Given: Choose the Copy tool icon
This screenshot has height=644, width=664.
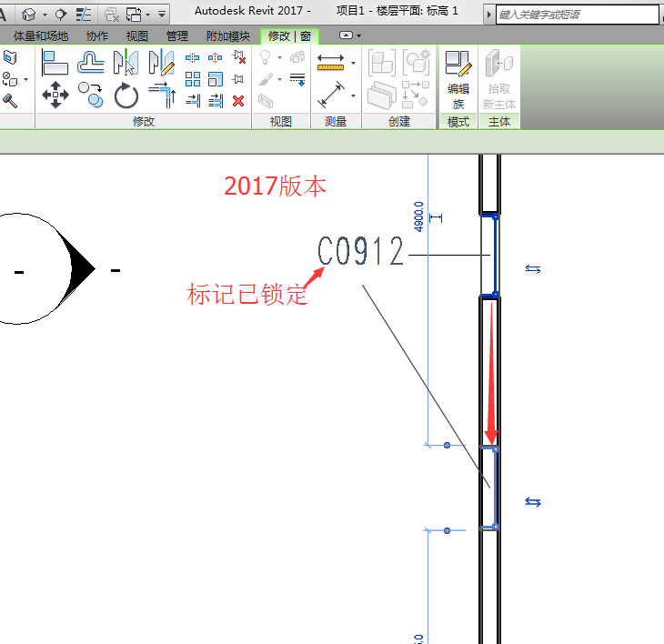Looking at the screenshot, I should tap(90, 94).
